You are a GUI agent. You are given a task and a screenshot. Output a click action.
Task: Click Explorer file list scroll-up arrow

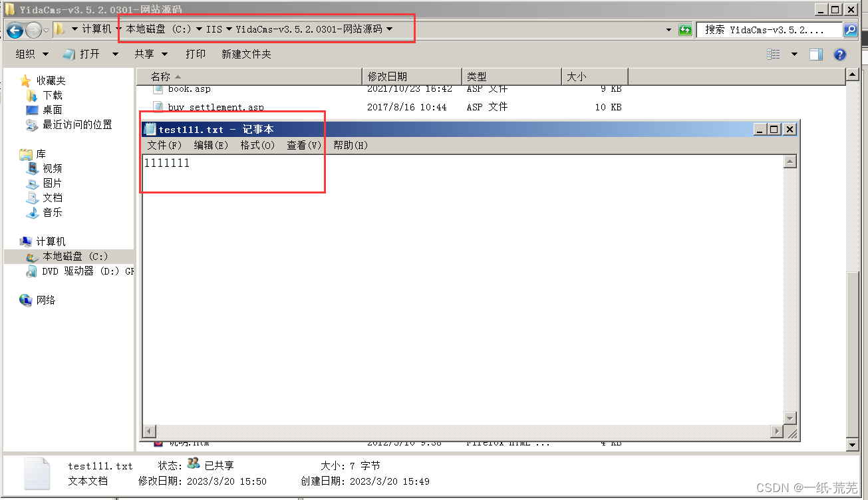click(852, 75)
